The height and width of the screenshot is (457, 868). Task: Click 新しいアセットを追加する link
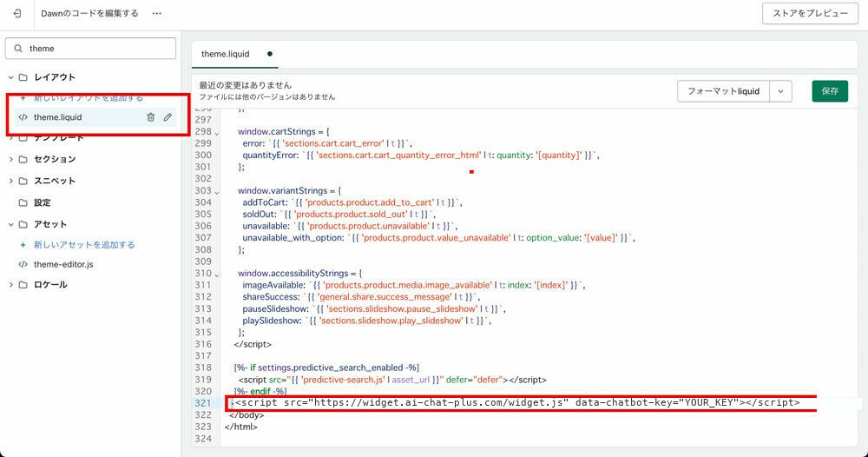click(x=84, y=244)
